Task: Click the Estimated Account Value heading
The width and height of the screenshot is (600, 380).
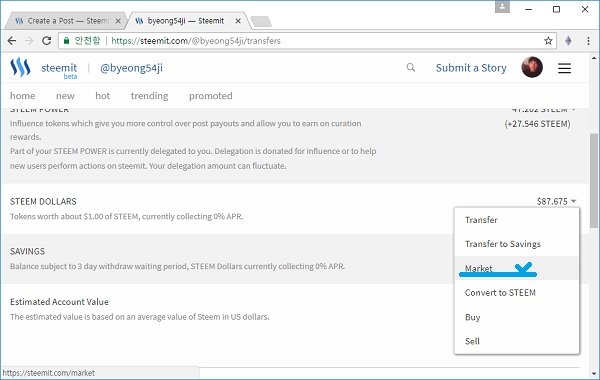Action: point(59,302)
